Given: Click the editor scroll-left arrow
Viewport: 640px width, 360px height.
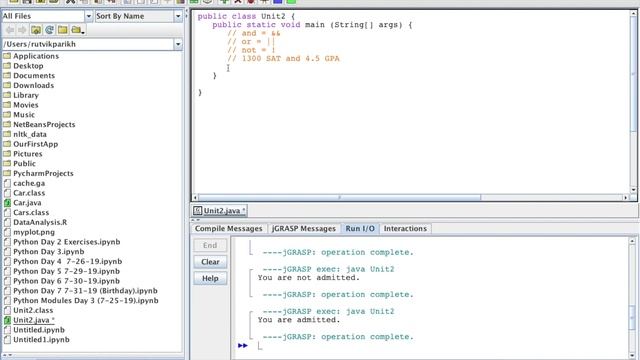Looking at the screenshot, I should point(195,198).
